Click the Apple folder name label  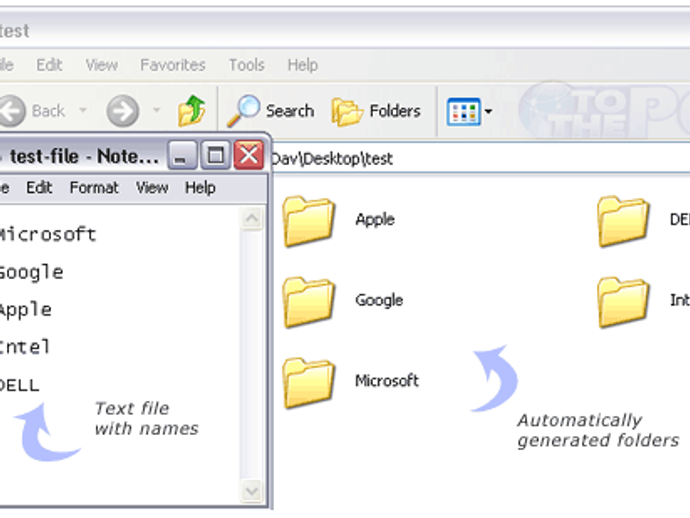click(x=375, y=219)
